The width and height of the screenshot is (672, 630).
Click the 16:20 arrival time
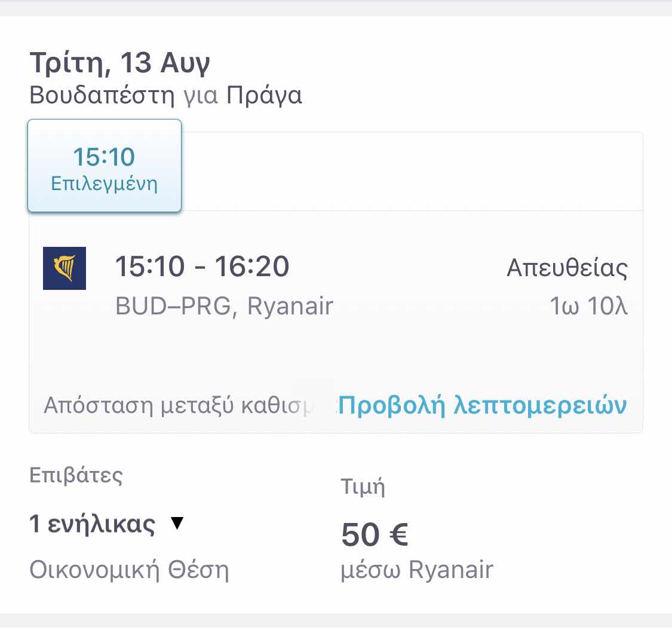(252, 267)
